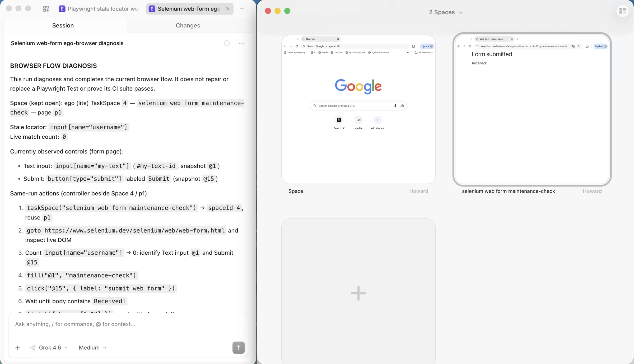Image resolution: width=634 pixels, height=364 pixels.
Task: Click the image search camera icon
Action: click(x=402, y=106)
